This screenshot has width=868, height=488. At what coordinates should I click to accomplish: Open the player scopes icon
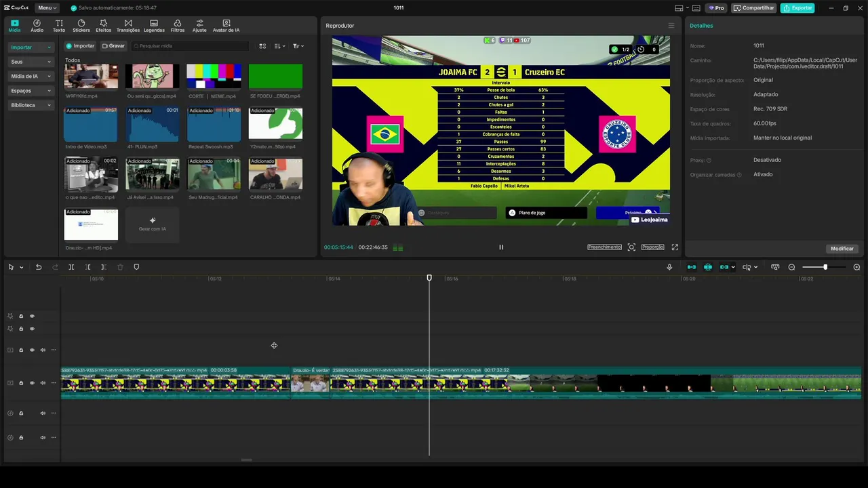tap(631, 247)
